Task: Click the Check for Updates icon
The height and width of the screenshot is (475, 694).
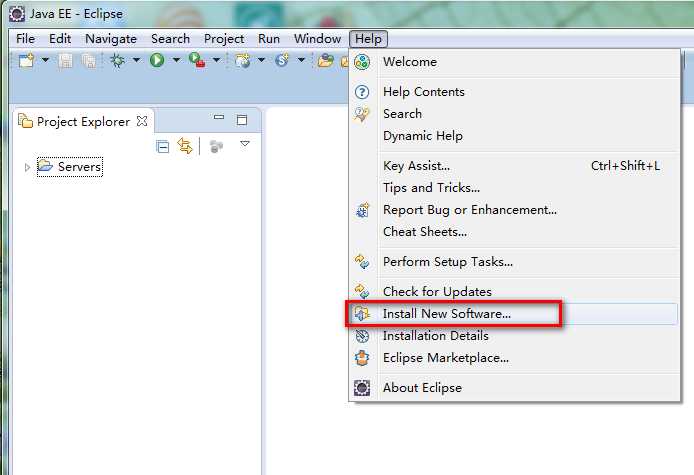Action: (x=362, y=291)
